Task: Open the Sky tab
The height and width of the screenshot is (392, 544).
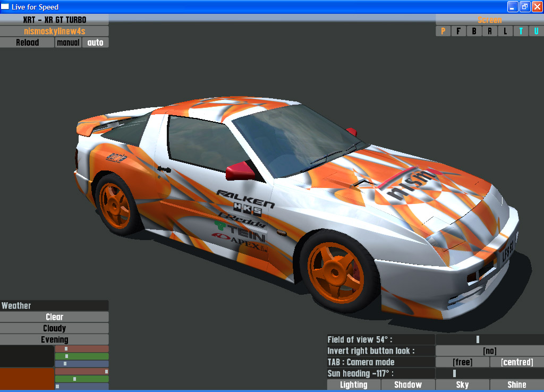Action: pyautogui.click(x=463, y=385)
